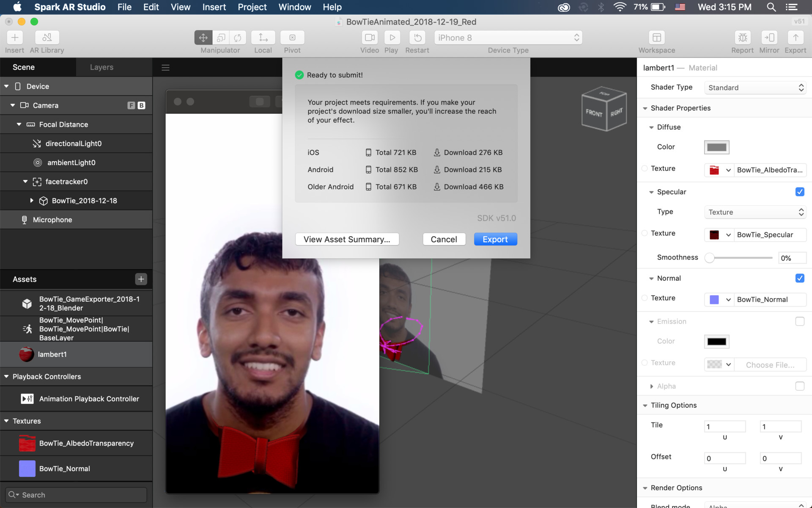Open the Device Type iPhone 8 dropdown
Image resolution: width=812 pixels, height=508 pixels.
tap(508, 38)
